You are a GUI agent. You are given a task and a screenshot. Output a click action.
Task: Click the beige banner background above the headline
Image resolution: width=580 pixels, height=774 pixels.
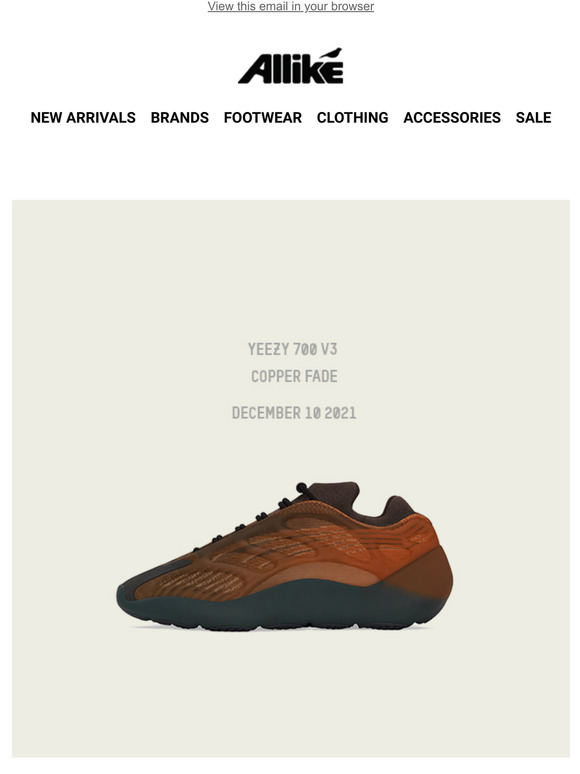pyautogui.click(x=290, y=267)
